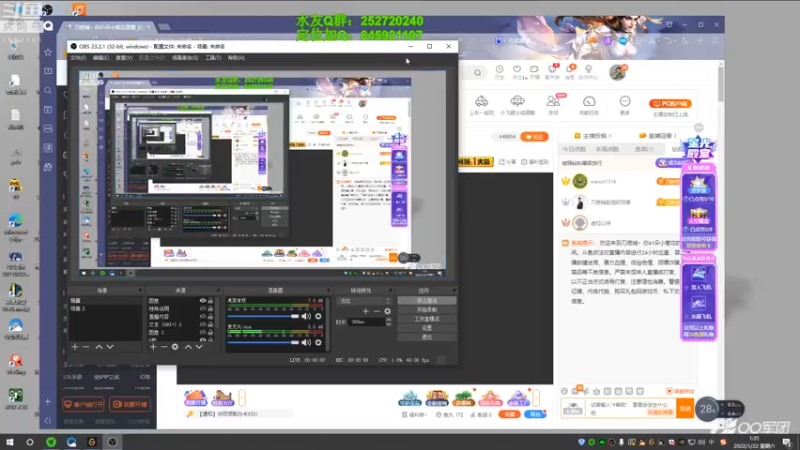The height and width of the screenshot is (450, 800).
Task: Open 桌面音频 mixer settings gear
Action: [x=318, y=316]
